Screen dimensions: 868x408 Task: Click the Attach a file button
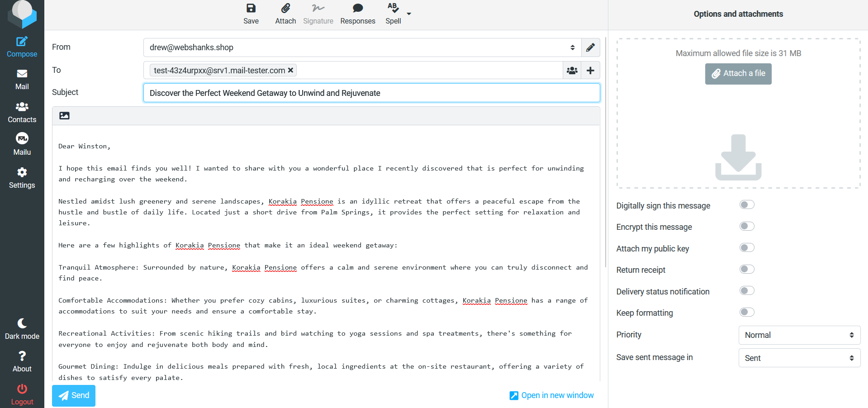point(738,74)
